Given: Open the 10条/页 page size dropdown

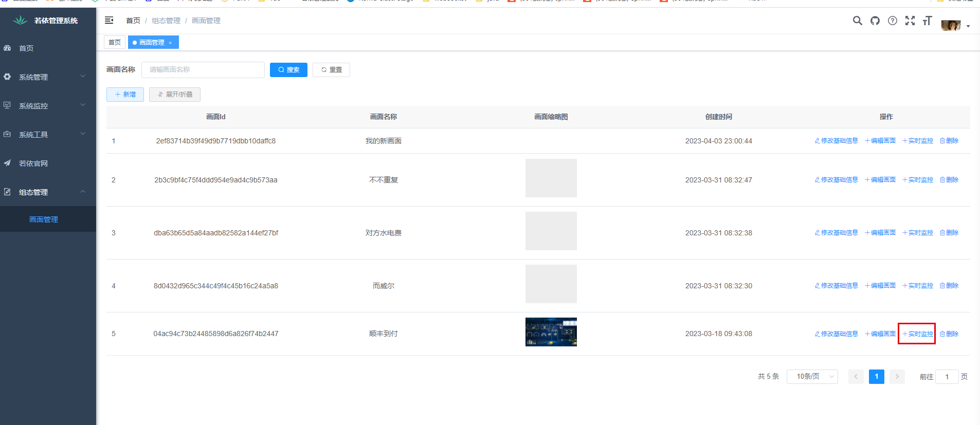Looking at the screenshot, I should 812,377.
